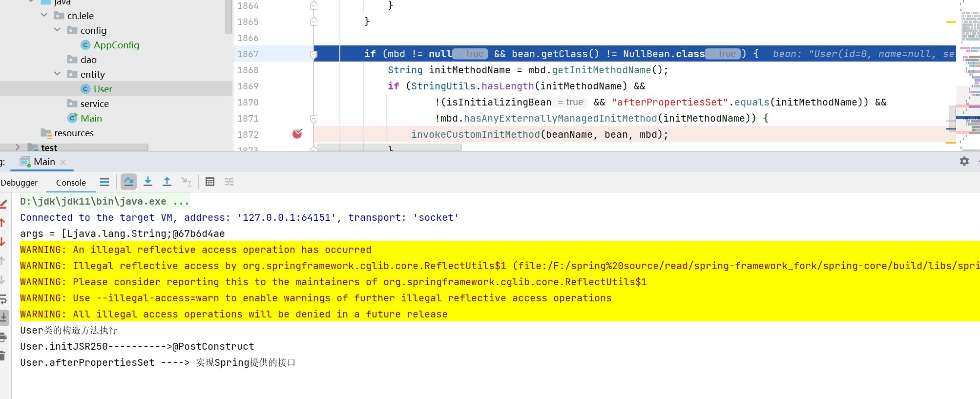The width and height of the screenshot is (980, 399).
Task: Click fold marker on line 1864
Action: pyautogui.click(x=314, y=6)
